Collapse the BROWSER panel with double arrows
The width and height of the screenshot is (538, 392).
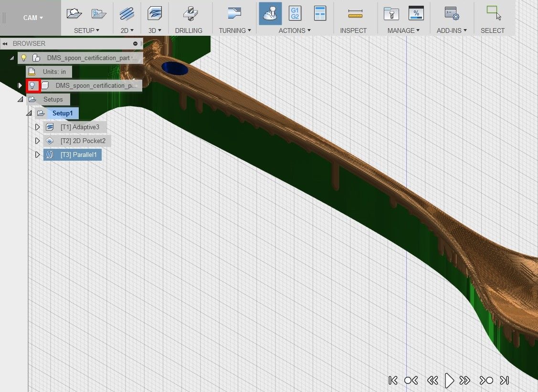5,43
